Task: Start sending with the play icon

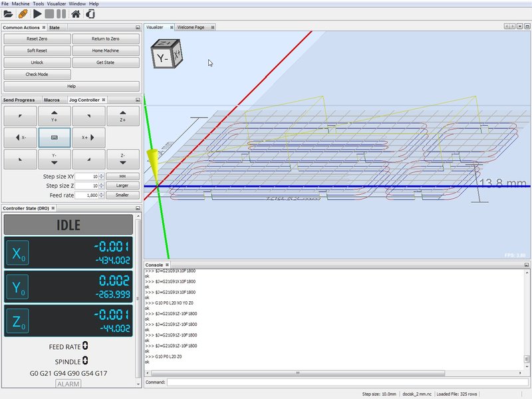Action: coord(37,14)
